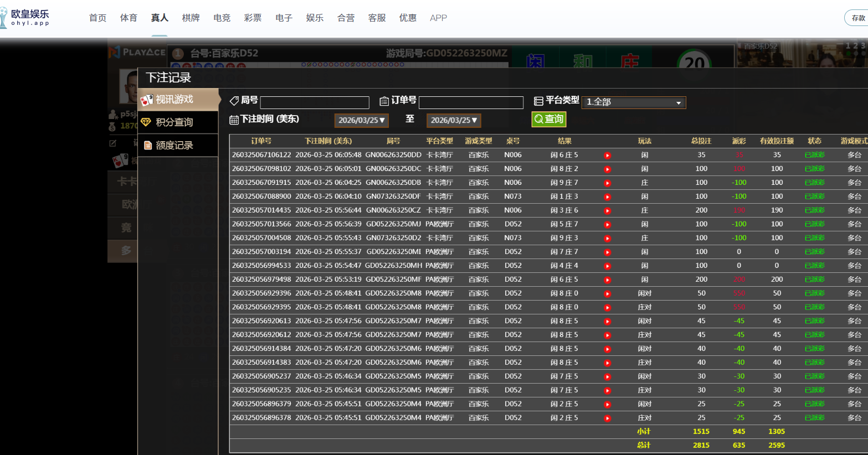
Task: Go to the 体育 navigation item
Action: (x=129, y=18)
